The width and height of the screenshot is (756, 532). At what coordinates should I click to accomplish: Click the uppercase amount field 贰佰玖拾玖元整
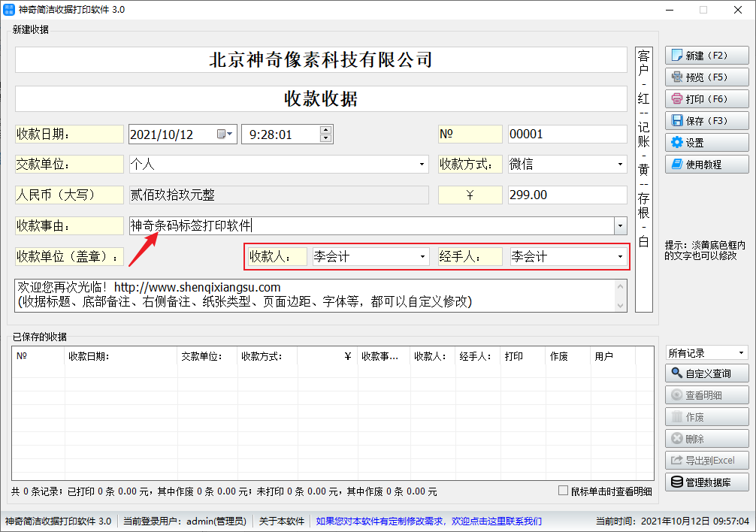pyautogui.click(x=279, y=195)
